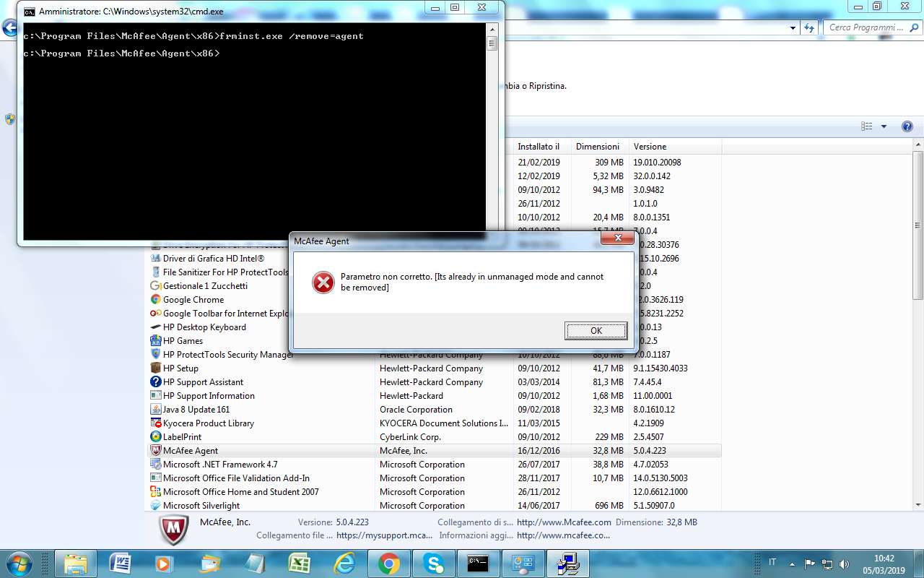The height and width of the screenshot is (578, 924).
Task: Click OK in the McAfee Agent error dialog
Action: pos(596,331)
